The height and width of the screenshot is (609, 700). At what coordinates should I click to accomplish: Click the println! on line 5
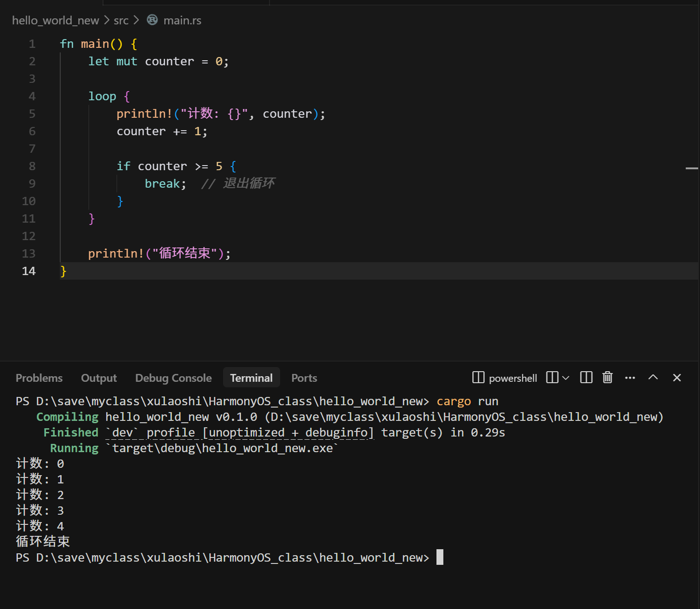pyautogui.click(x=144, y=114)
